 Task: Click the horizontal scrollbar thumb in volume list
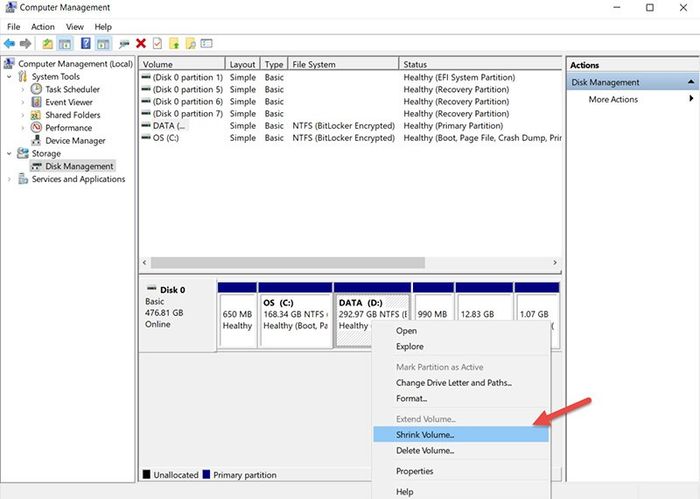(288, 262)
